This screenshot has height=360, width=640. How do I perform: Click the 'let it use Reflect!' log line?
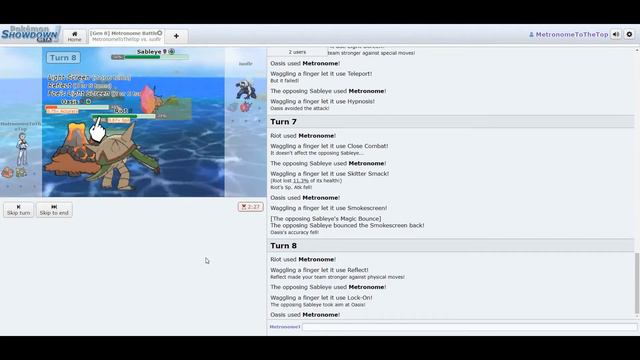pos(319,270)
